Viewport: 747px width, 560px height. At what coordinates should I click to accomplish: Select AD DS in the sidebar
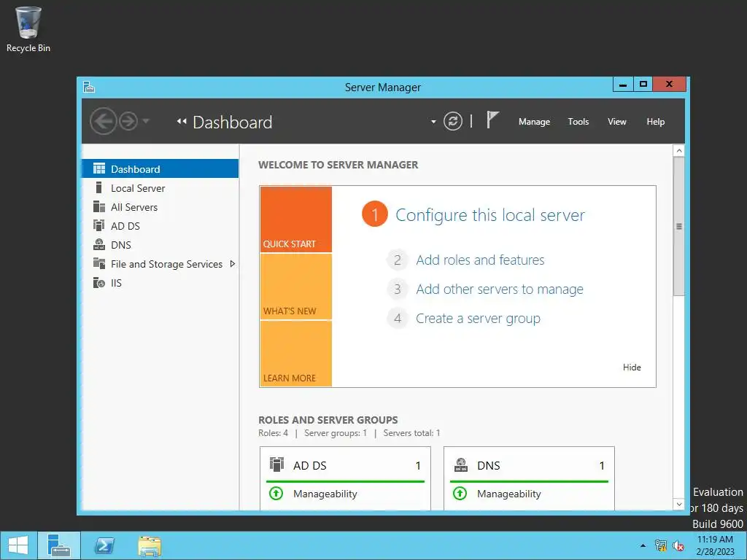tap(160, 226)
